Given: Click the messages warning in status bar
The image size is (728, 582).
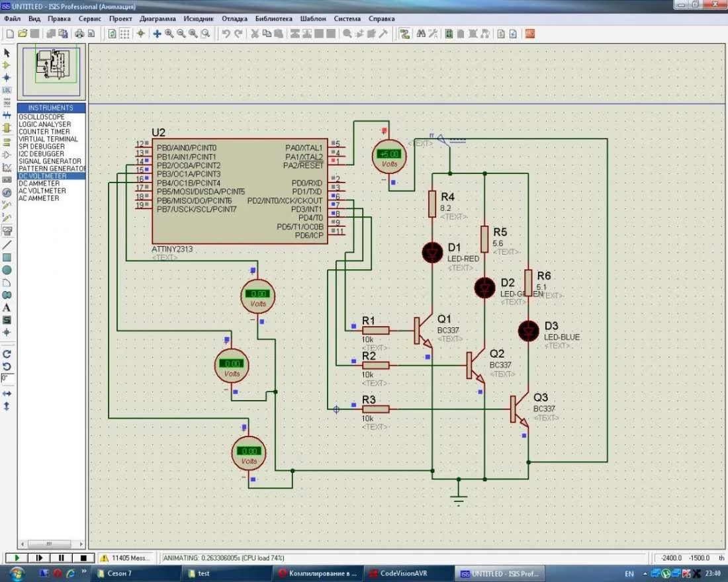Looking at the screenshot, I should [x=126, y=558].
